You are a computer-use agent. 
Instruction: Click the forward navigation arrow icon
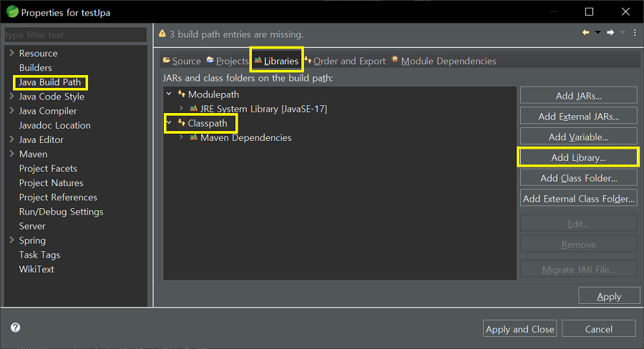[610, 33]
